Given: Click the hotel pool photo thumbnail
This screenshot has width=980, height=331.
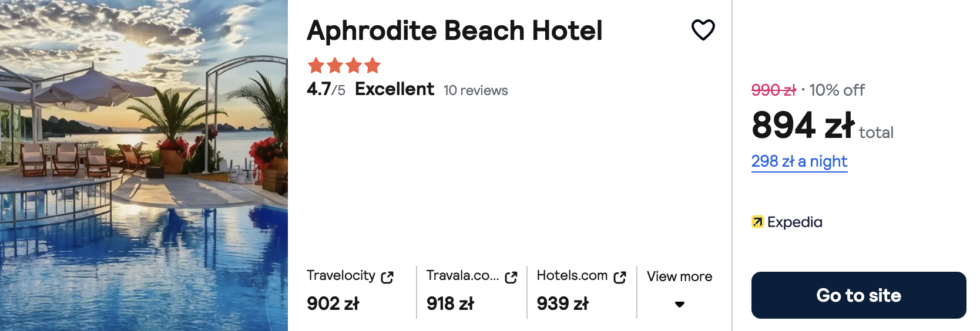Looking at the screenshot, I should [144, 165].
